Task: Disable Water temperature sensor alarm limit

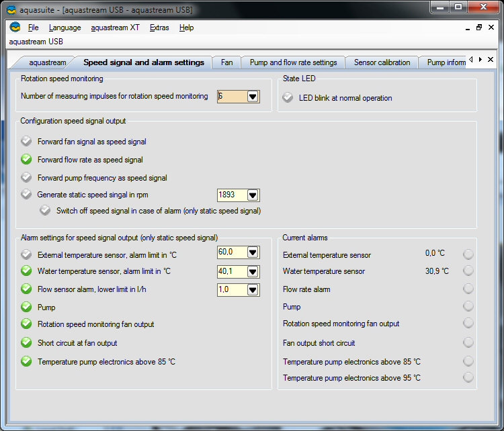Action: point(26,271)
